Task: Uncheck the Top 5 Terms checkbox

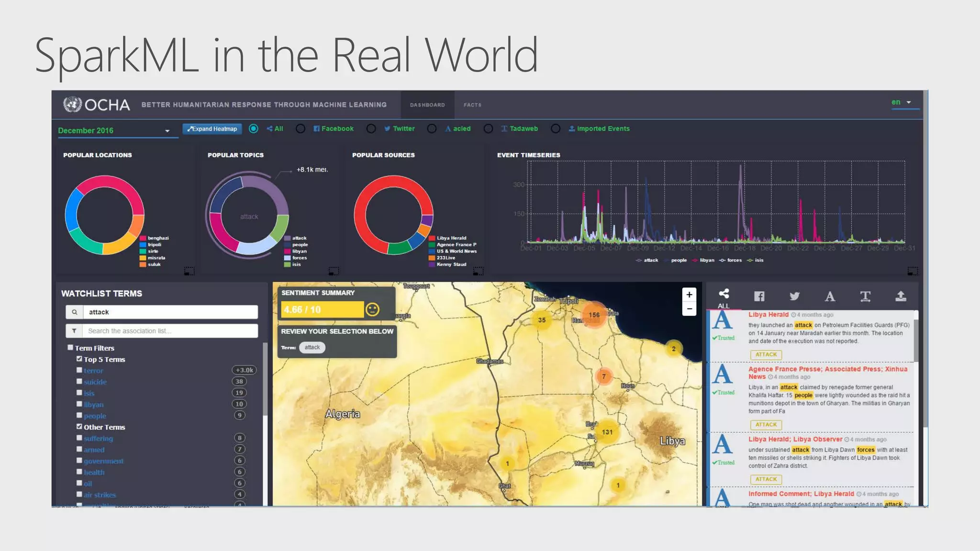Action: (79, 359)
